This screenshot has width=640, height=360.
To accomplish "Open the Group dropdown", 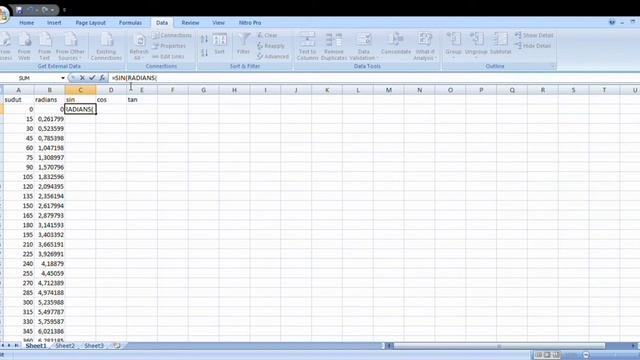I will click(x=453, y=46).
